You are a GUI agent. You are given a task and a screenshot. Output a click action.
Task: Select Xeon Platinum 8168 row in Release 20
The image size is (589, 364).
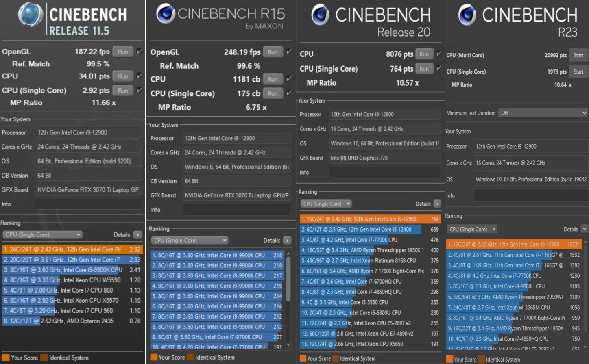[370, 260]
